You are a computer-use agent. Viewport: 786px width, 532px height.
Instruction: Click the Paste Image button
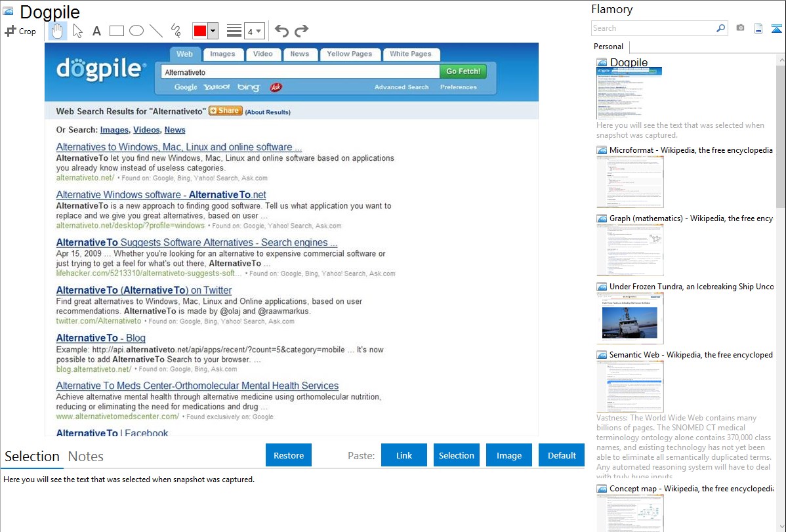(x=508, y=455)
